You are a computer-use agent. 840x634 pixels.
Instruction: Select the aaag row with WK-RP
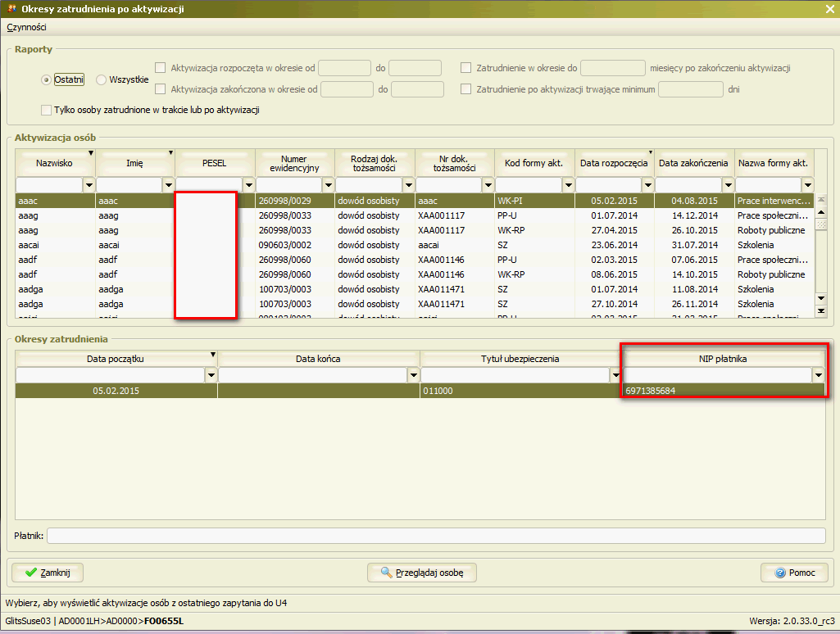point(415,230)
